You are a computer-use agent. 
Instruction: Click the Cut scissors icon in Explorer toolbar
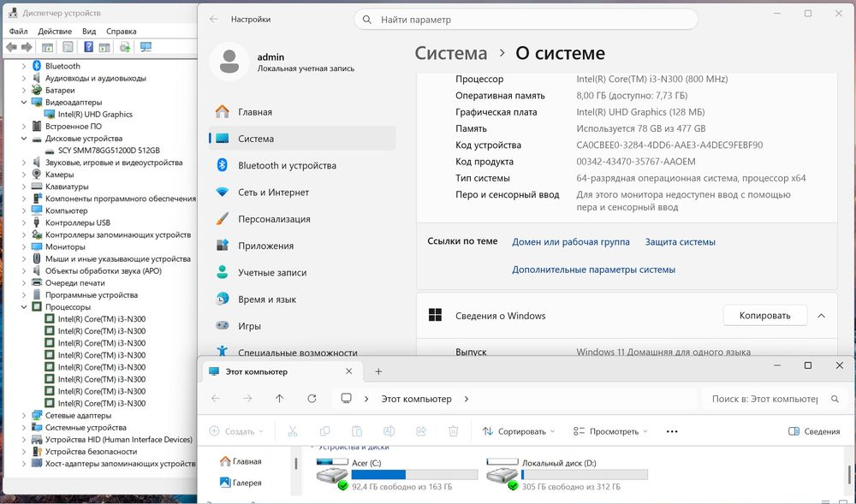pos(293,431)
